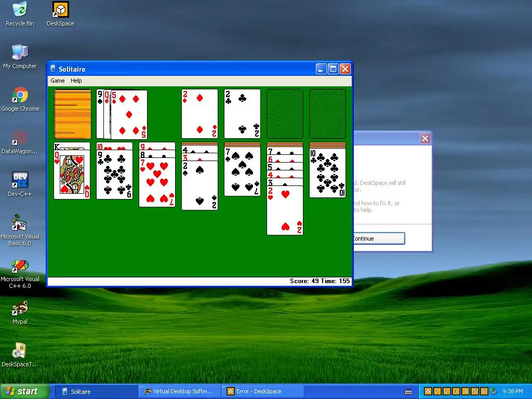Screen dimensions: 532x399
Task: Switch to desktop 1 in the tray
Action: 437,391
